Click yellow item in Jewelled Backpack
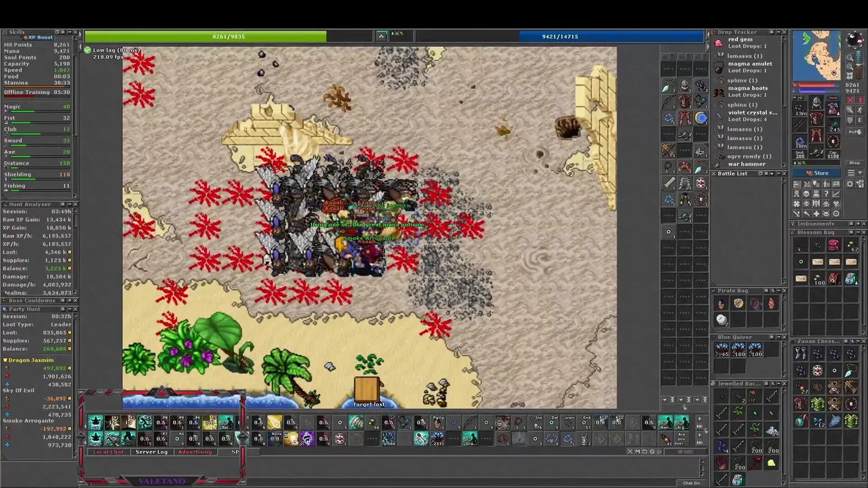Viewport: 868px width, 488px height. point(771,464)
